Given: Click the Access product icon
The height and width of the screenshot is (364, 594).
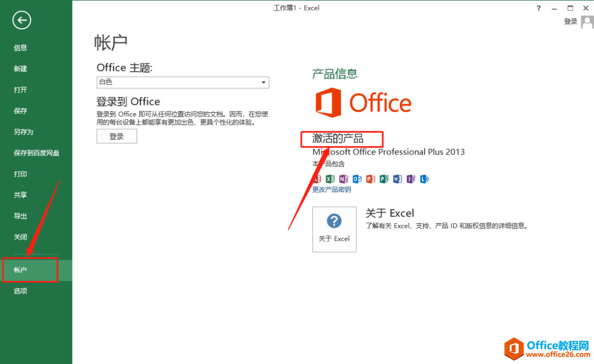Looking at the screenshot, I should click(x=317, y=179).
